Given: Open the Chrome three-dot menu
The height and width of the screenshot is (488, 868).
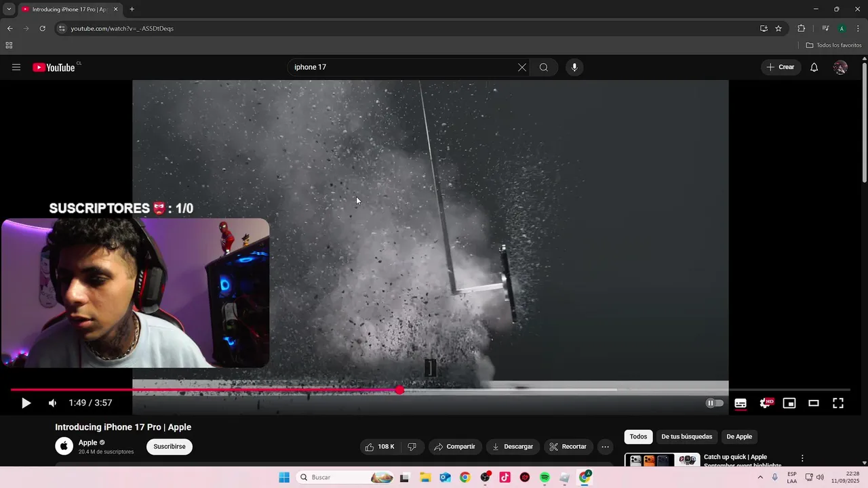Looking at the screenshot, I should click(859, 28).
